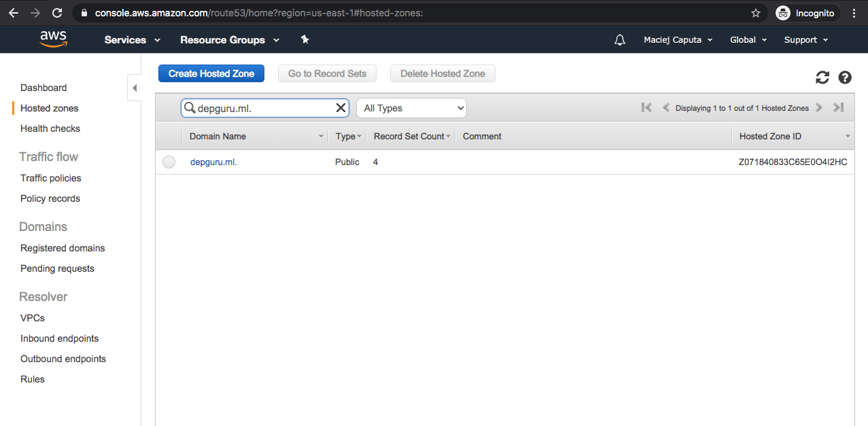This screenshot has width=868, height=426.
Task: Click Create Hosted Zone button
Action: [211, 73]
